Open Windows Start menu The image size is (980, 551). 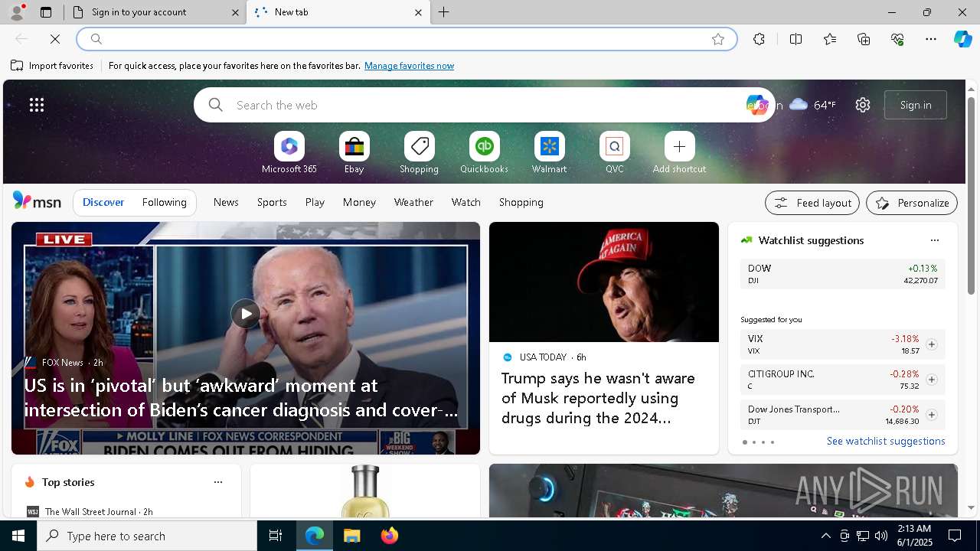point(18,536)
